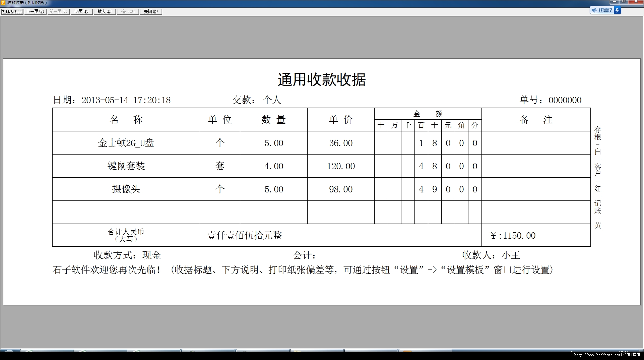Click the 金额 column header

(x=428, y=114)
